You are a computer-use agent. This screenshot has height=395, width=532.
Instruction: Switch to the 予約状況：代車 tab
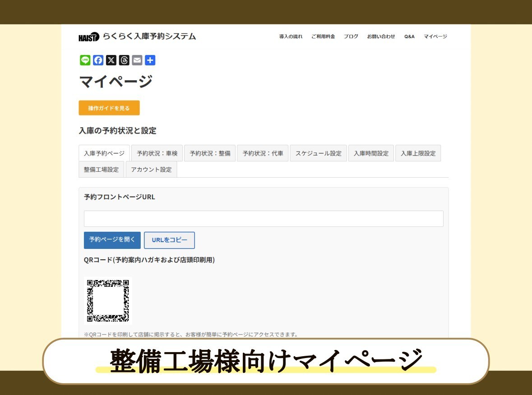(x=263, y=153)
